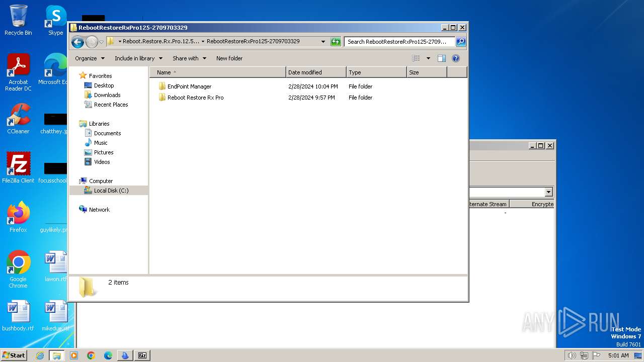Click the CCleaner desktop icon
644x362 pixels.
[x=18, y=119]
